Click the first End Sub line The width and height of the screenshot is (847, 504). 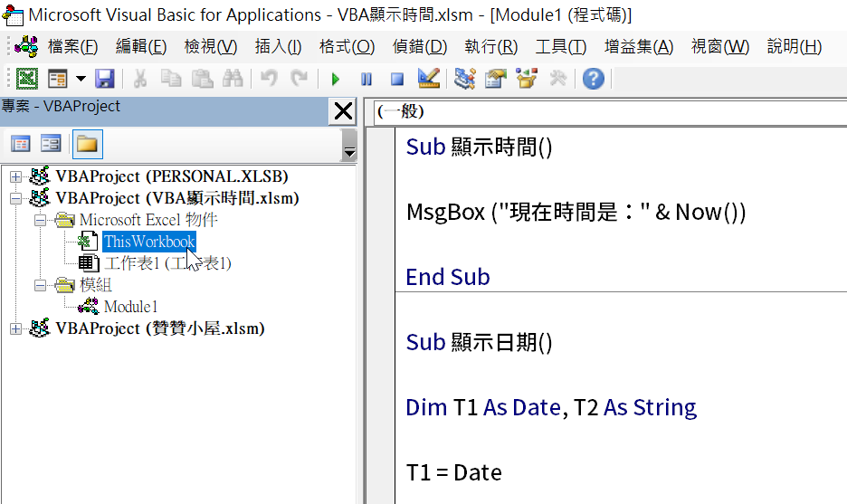[x=448, y=277]
